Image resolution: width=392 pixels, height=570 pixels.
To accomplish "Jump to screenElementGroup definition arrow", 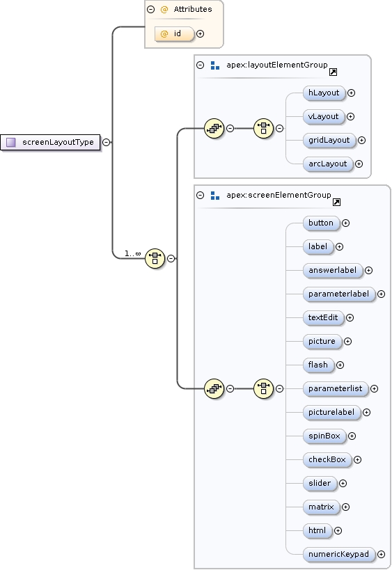I will (x=337, y=203).
